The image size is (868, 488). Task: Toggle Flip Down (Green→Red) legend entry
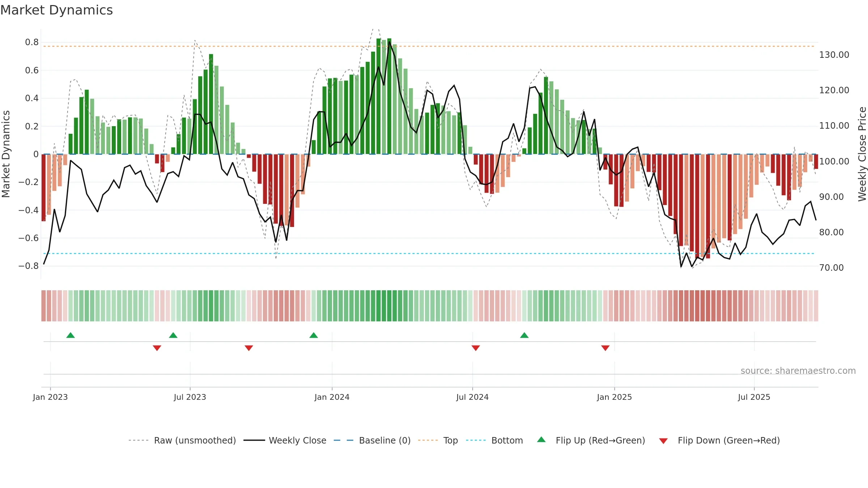(x=719, y=440)
